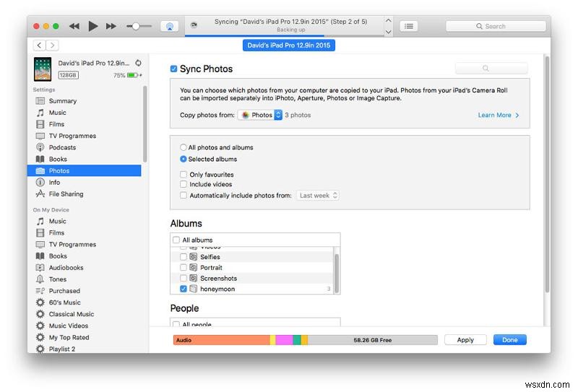The height and width of the screenshot is (392, 578).
Task: Click the rewind playback button
Action: 74,26
